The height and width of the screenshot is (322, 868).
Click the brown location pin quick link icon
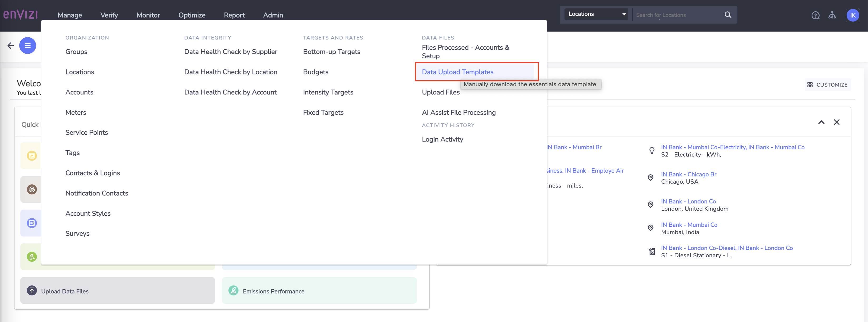[32, 189]
